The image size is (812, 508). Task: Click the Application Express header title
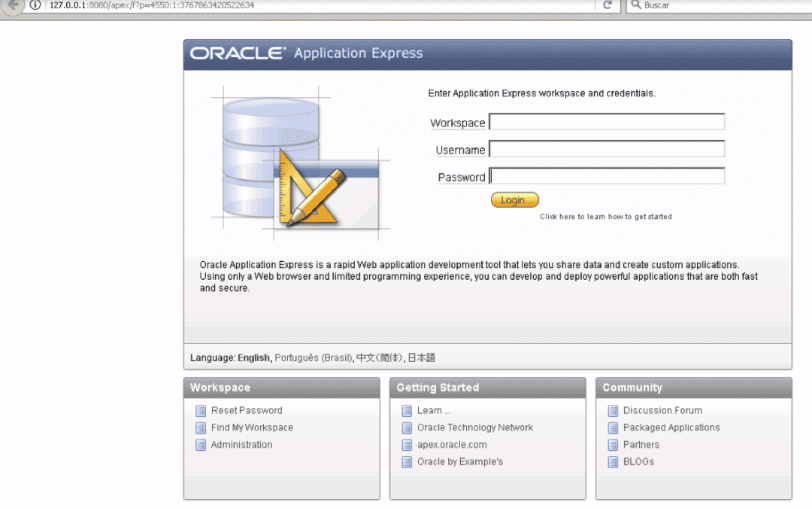[x=359, y=53]
